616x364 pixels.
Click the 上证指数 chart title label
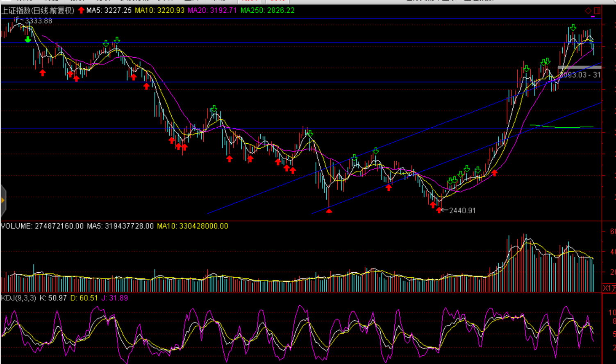pyautogui.click(x=38, y=11)
